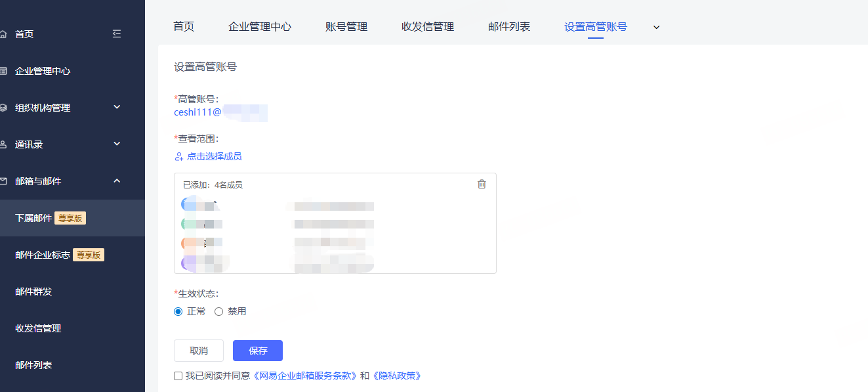
Task: Select the 设置高管账号 tab
Action: [x=596, y=27]
